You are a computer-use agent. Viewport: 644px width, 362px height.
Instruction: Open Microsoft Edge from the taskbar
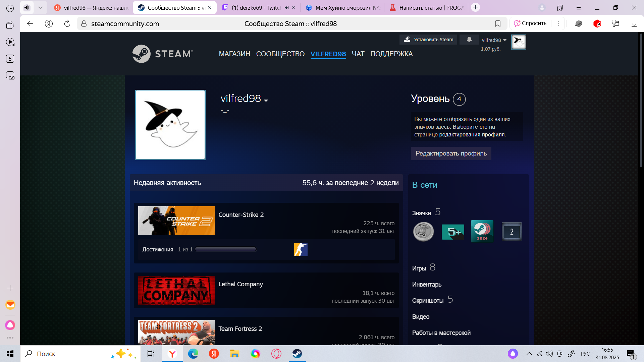click(193, 354)
